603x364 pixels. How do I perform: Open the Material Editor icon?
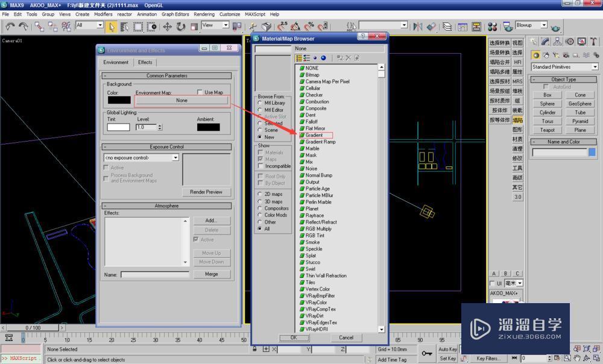pyautogui.click(x=492, y=27)
